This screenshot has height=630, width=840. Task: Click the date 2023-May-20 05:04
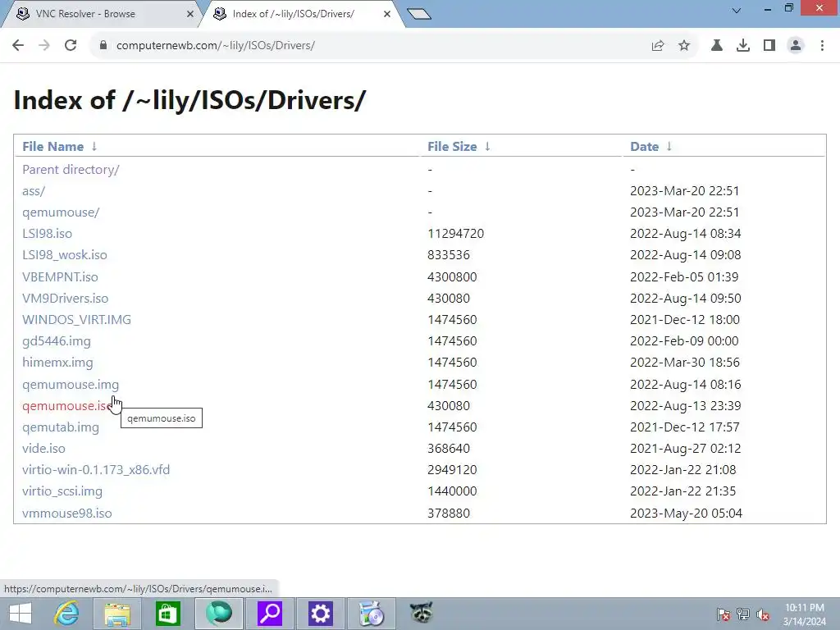tap(686, 514)
